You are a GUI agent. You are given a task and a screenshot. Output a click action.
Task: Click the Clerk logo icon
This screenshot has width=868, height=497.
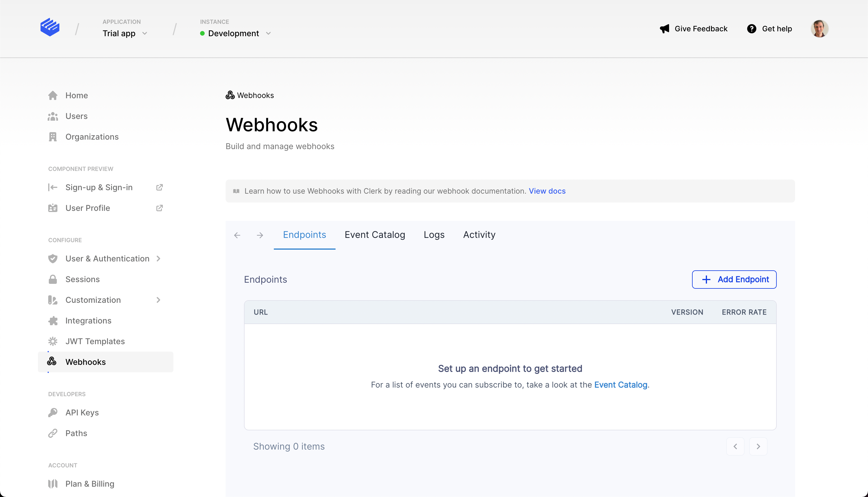coord(50,27)
